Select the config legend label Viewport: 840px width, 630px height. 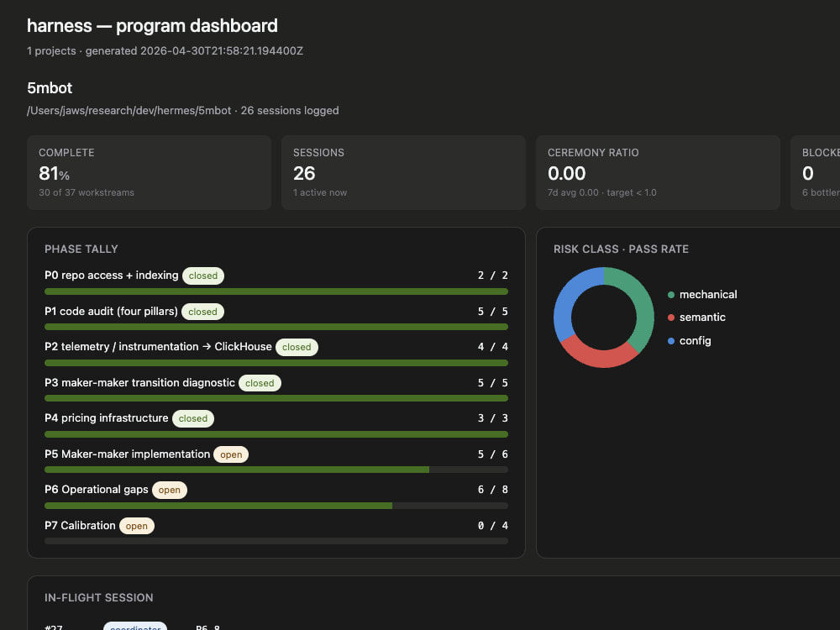click(x=695, y=341)
